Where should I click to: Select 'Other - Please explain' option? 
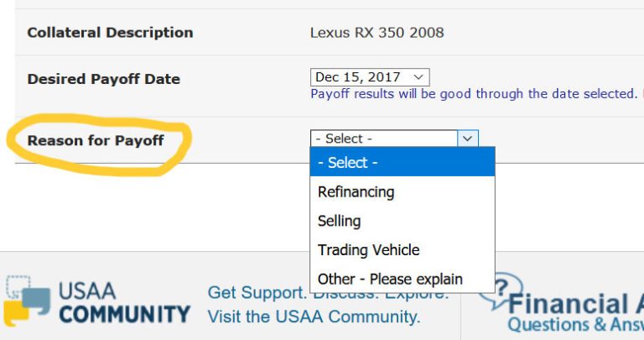click(390, 279)
